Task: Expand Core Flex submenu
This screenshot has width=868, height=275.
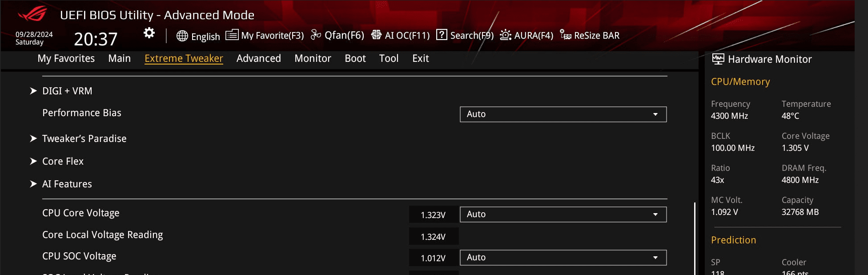Action: click(x=63, y=161)
